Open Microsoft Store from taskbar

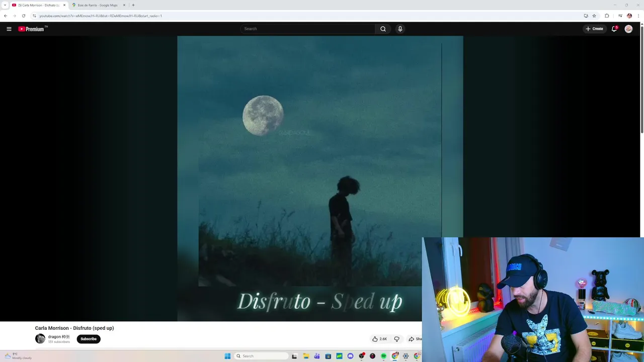(328, 356)
